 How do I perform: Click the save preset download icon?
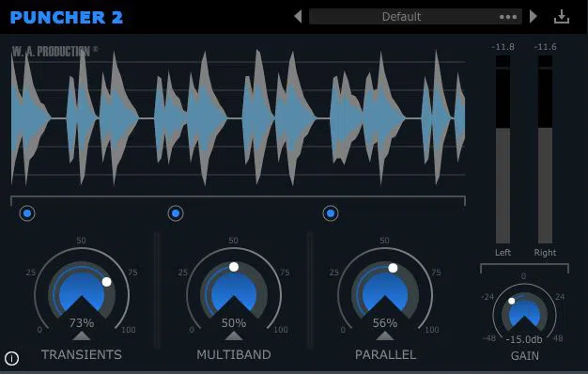(562, 17)
